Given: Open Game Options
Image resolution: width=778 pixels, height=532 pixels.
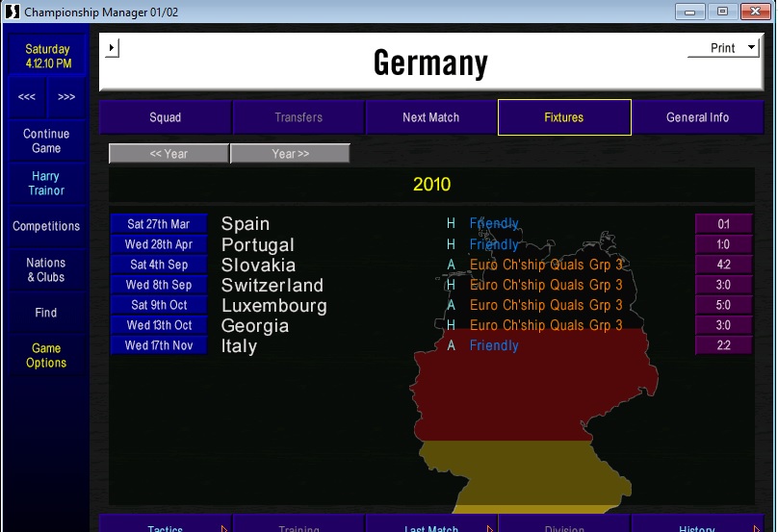Looking at the screenshot, I should click(46, 356).
